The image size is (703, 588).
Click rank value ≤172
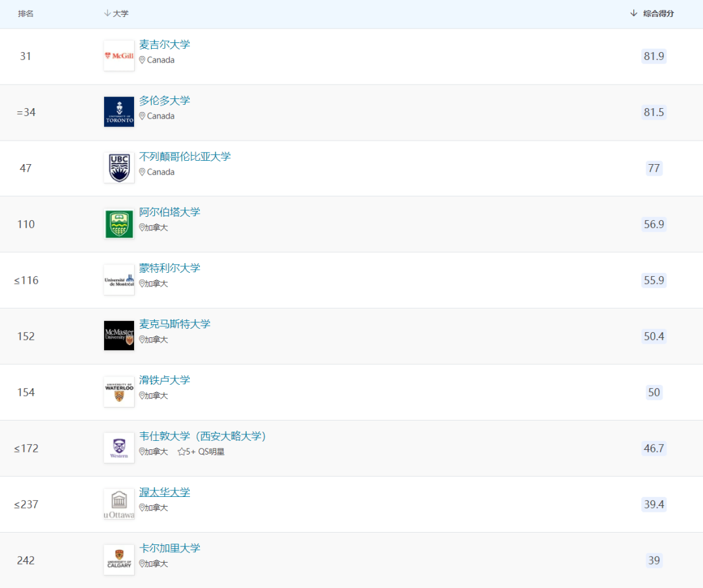click(26, 449)
